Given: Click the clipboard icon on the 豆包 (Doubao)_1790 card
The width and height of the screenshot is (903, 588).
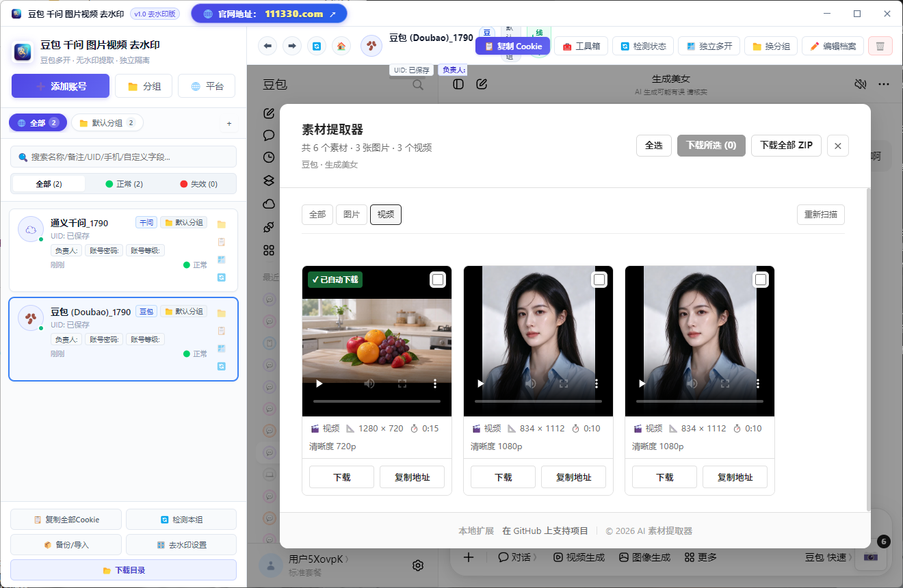Looking at the screenshot, I should coord(222,331).
